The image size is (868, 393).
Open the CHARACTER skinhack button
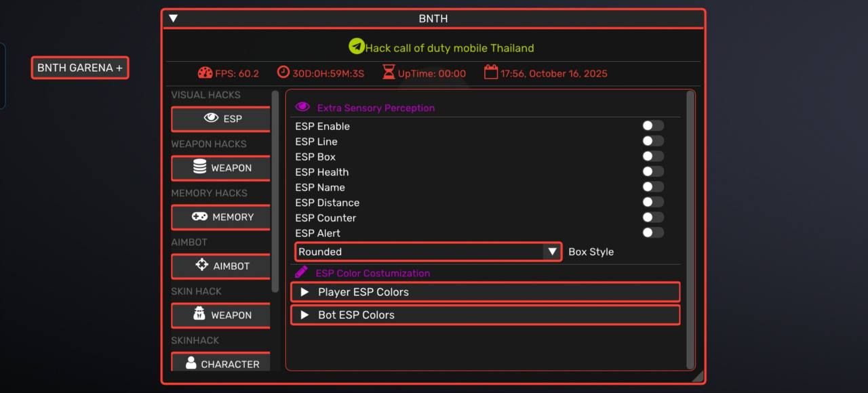coord(221,363)
